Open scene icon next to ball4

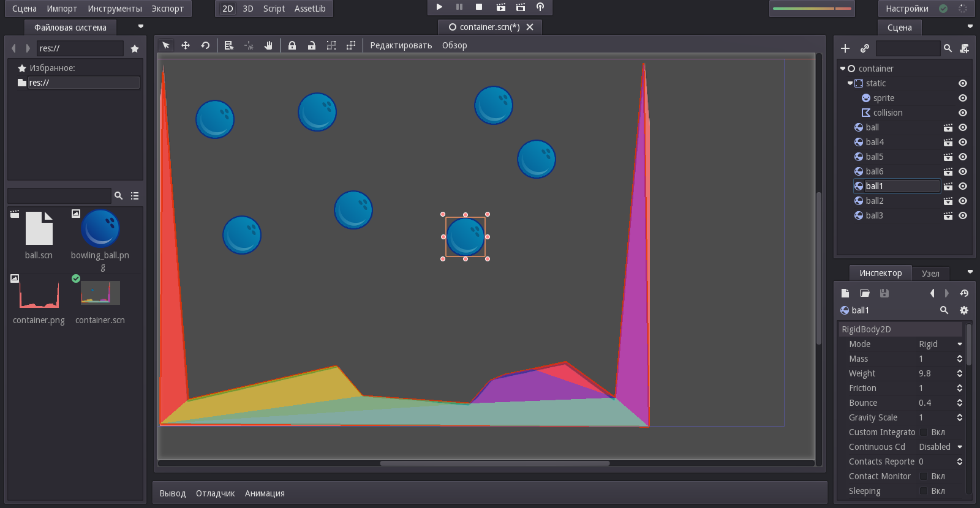(948, 142)
